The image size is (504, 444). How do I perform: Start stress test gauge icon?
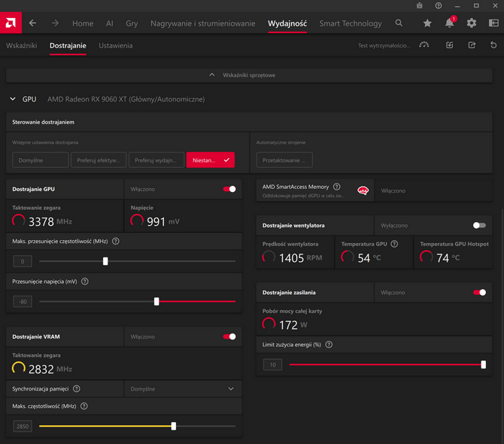tap(424, 45)
